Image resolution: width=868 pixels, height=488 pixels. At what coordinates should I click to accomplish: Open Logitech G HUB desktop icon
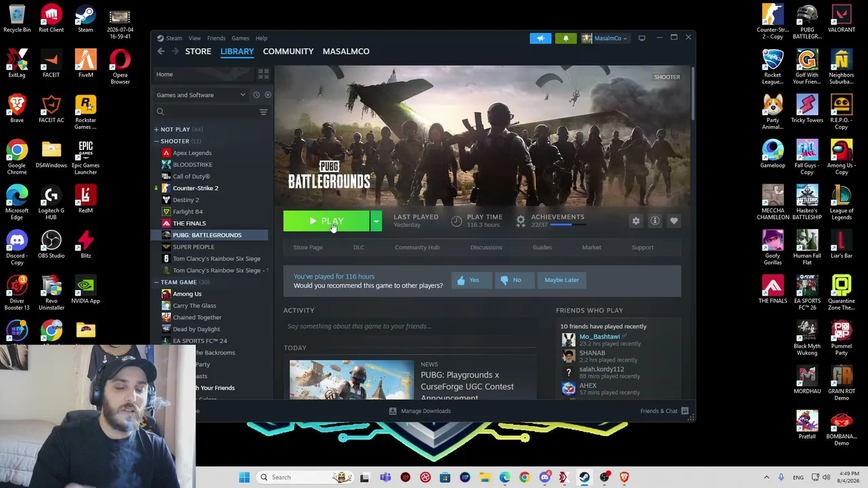click(52, 203)
